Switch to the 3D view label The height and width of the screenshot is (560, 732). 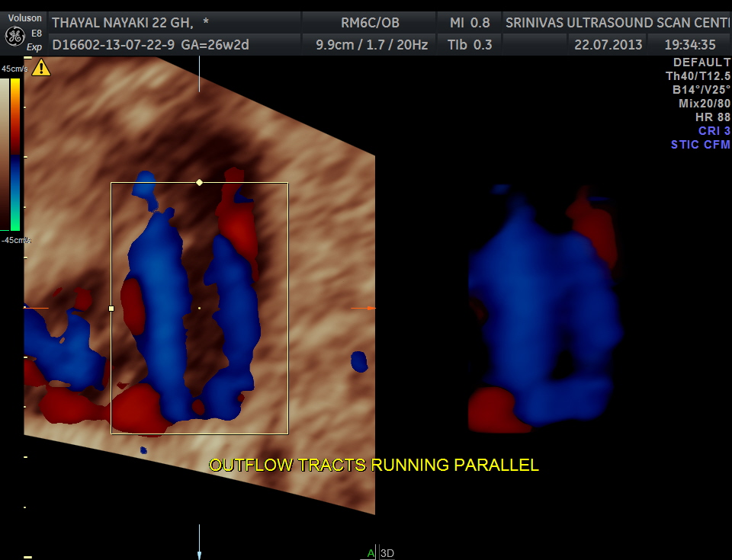point(387,553)
